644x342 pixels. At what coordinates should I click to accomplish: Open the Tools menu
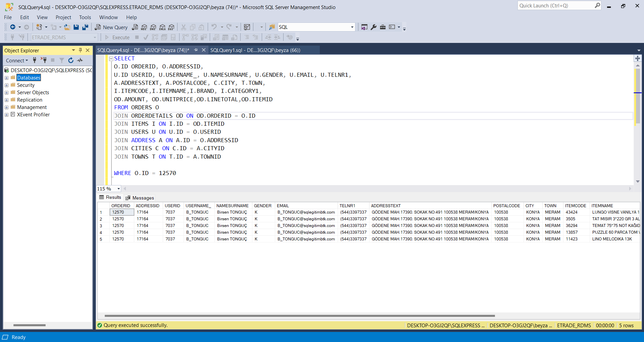click(85, 17)
